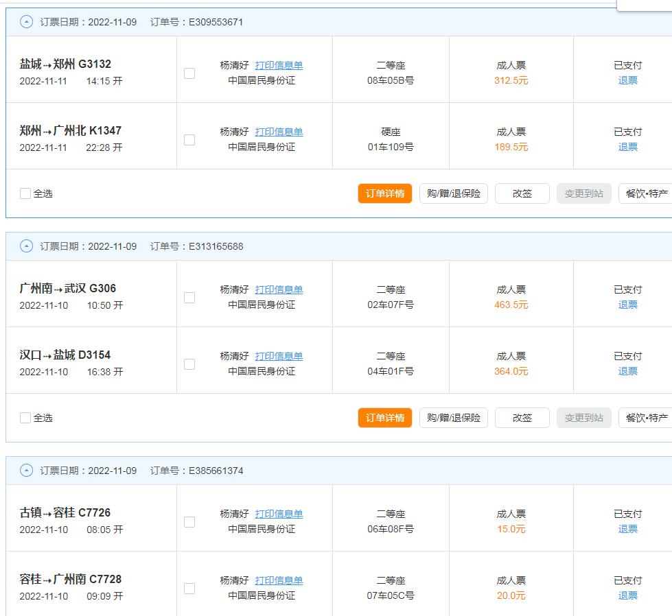
Task: Click 退票 for 古镇→容桂 C7726
Action: click(627, 529)
